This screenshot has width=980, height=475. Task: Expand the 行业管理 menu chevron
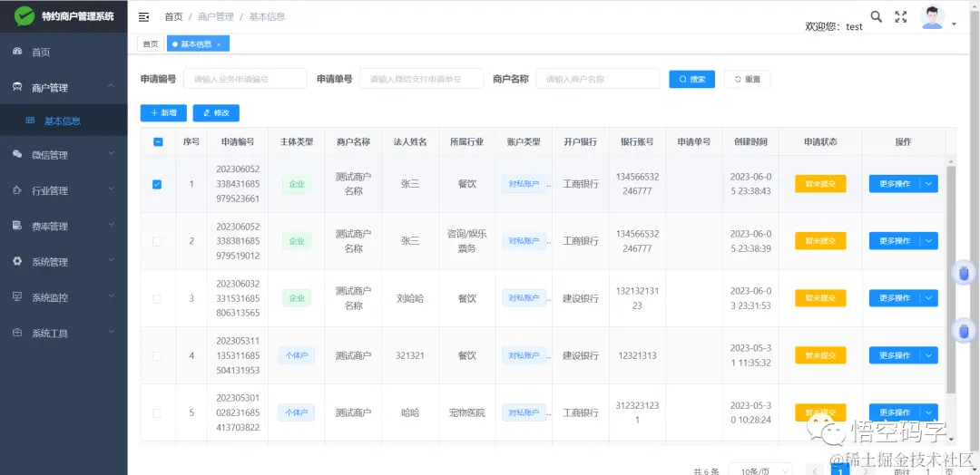111,189
